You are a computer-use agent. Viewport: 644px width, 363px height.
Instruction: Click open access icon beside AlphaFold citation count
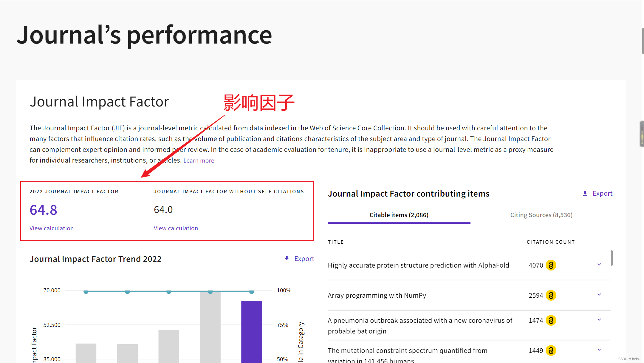[x=551, y=265]
